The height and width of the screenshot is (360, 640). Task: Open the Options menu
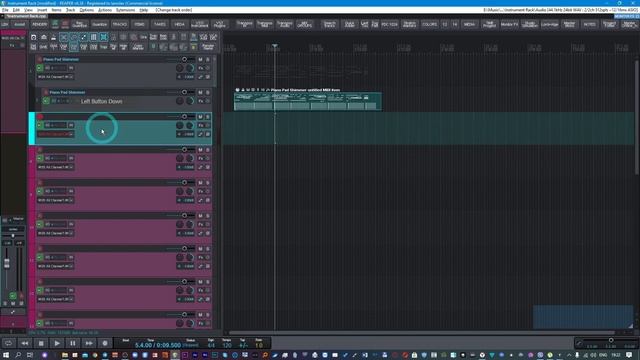[x=87, y=10]
